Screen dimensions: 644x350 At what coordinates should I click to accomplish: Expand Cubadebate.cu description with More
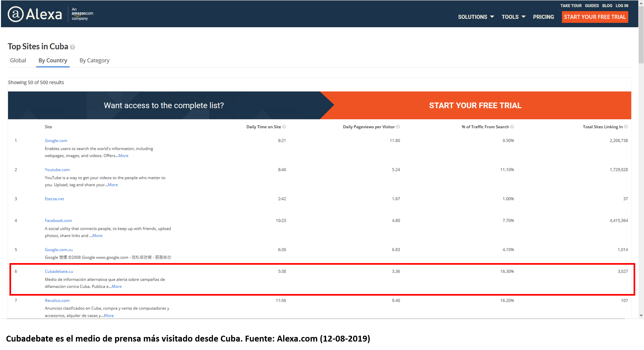(117, 287)
